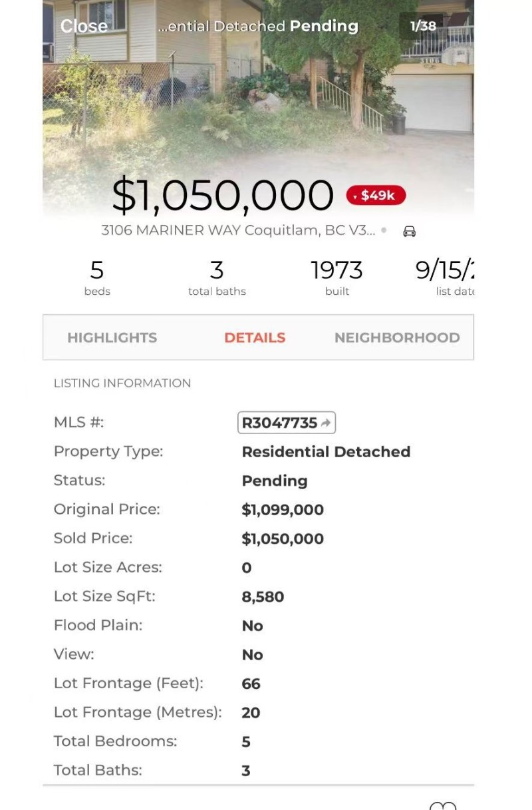Click the red $49k price drop badge
532x810 pixels.
click(376, 195)
